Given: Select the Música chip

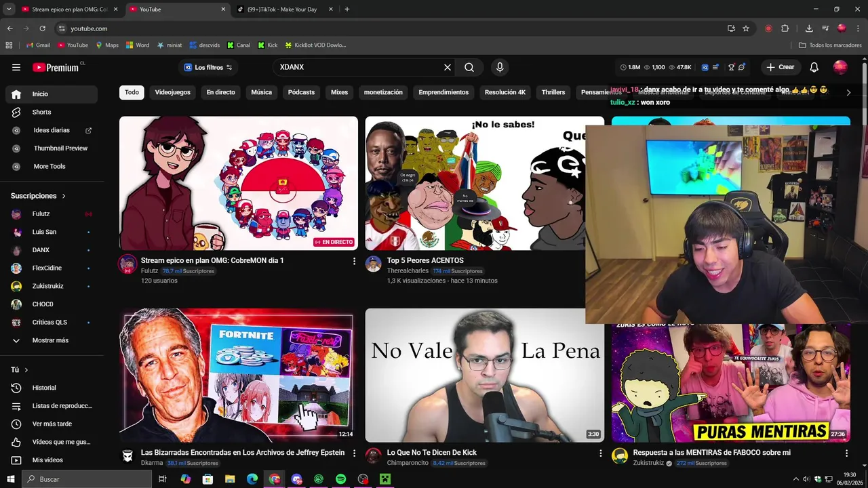Looking at the screenshot, I should coord(261,92).
